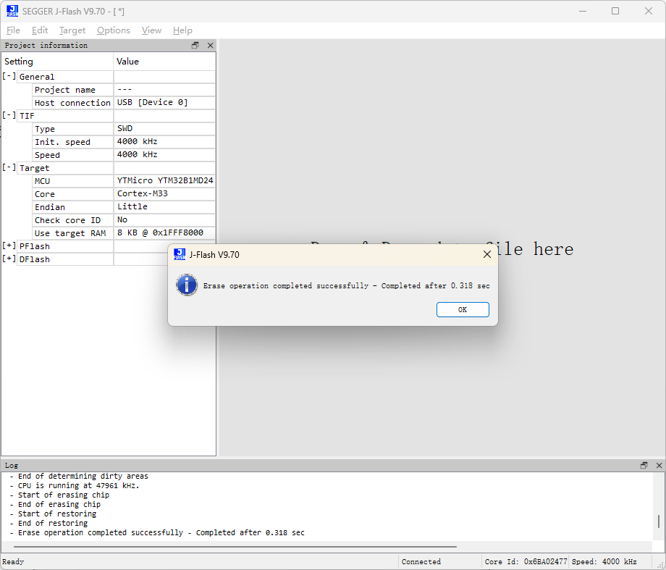The image size is (666, 570).
Task: Select the Check core ID setting
Action: (x=73, y=220)
